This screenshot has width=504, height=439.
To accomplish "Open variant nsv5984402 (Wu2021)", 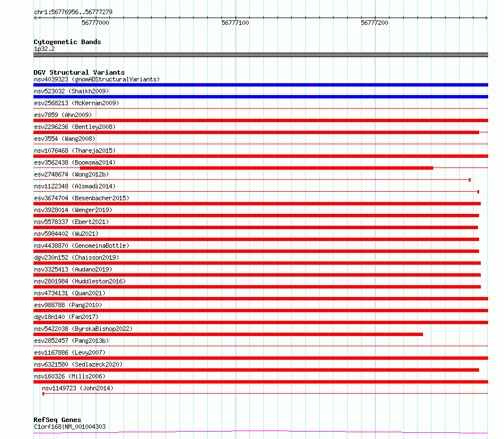I will coord(66,234).
